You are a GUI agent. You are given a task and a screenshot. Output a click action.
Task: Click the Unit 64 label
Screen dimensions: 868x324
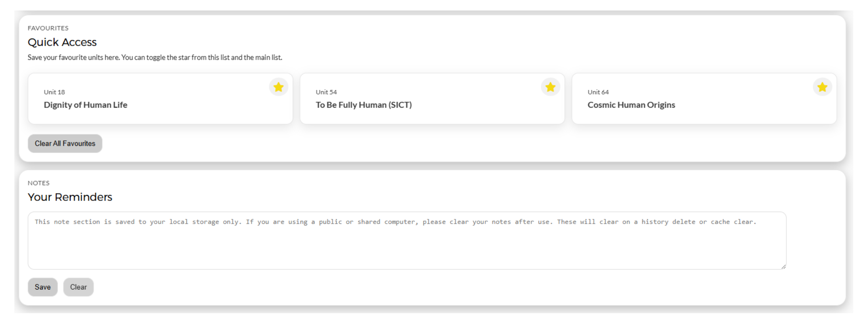point(598,92)
